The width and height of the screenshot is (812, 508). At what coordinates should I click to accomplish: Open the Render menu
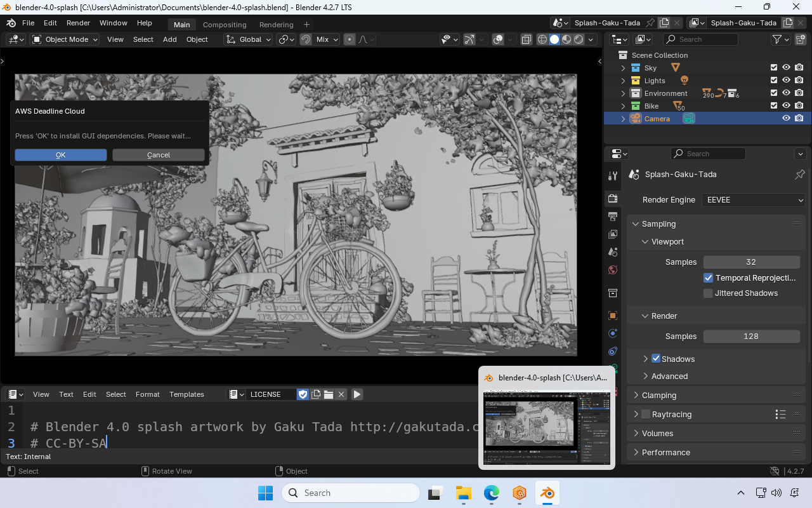tap(78, 22)
